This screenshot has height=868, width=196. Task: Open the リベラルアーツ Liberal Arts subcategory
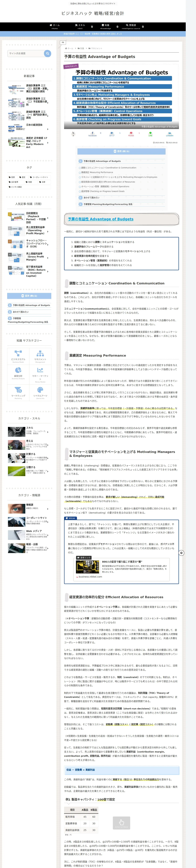tap(40, 393)
